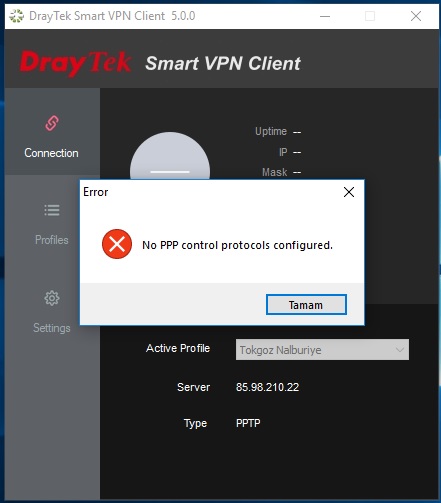441x503 pixels.
Task: Click the DrayTek app icon in title bar
Action: click(16, 16)
